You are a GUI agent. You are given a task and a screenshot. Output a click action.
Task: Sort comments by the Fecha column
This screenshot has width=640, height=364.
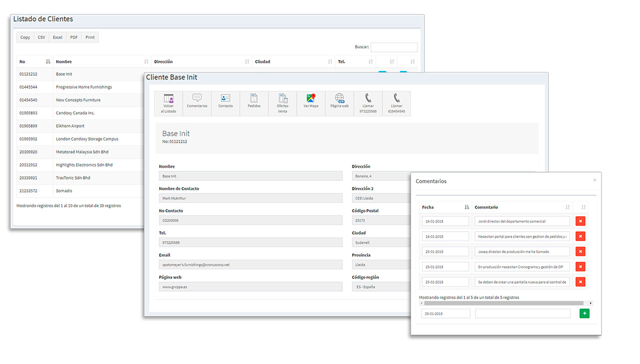[x=445, y=207]
